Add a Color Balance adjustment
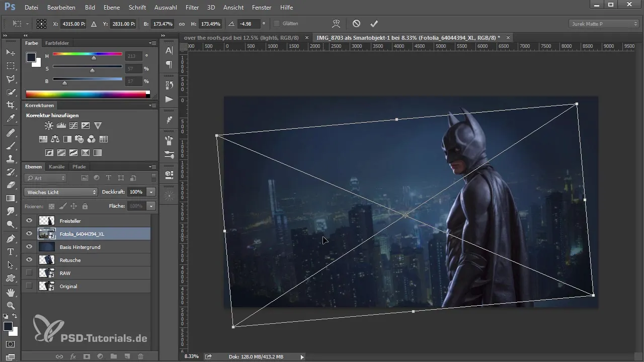The height and width of the screenshot is (362, 644). (55, 139)
